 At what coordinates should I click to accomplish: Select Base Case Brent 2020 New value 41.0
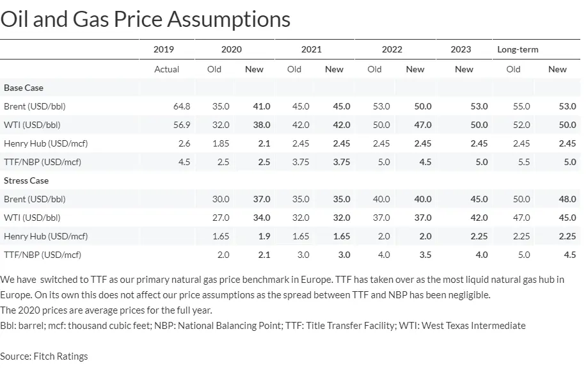261,106
